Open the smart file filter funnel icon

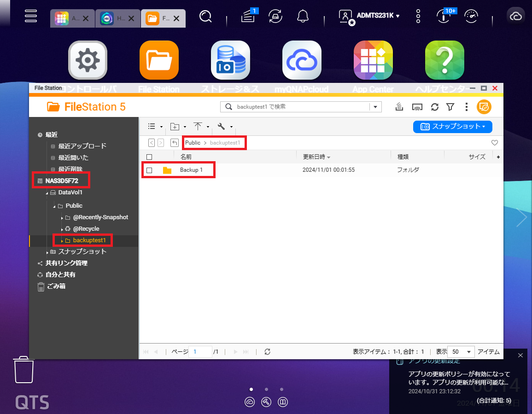(450, 107)
